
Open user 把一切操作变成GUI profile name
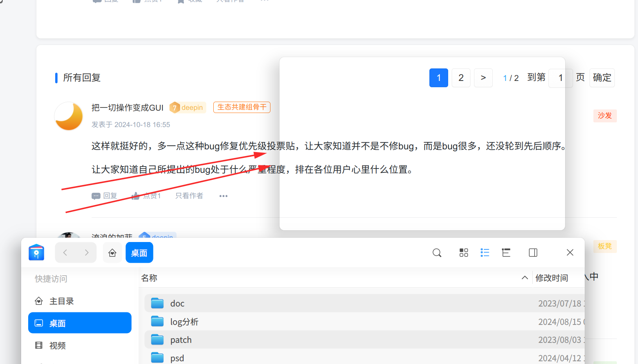(128, 108)
